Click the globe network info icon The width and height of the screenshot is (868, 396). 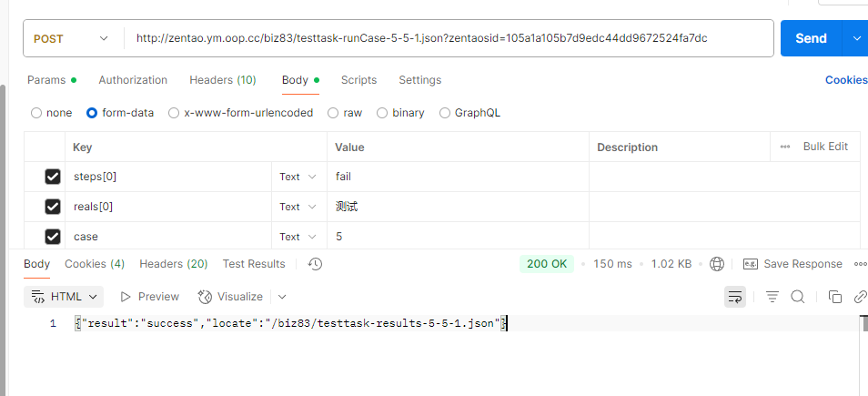(717, 264)
